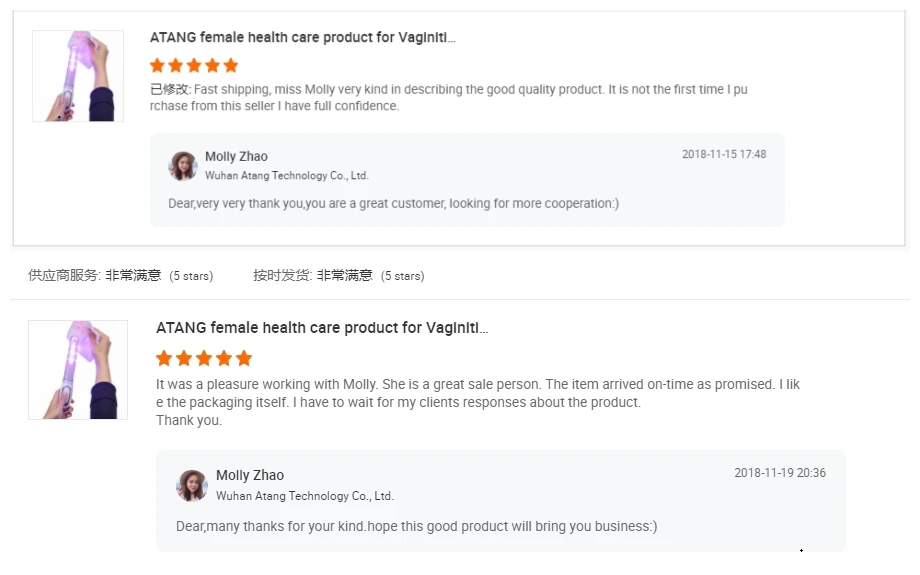Open the ATANG product title above the 'It was a pleasure' review
The width and height of the screenshot is (920, 575).
(322, 328)
